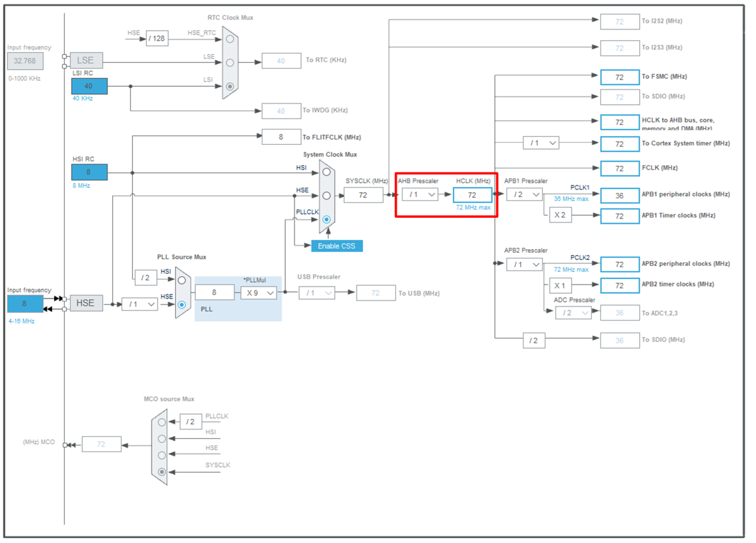Open the Cortex System timer divider dropdown
Image resolution: width=756 pixels, height=543 pixels.
point(541,143)
